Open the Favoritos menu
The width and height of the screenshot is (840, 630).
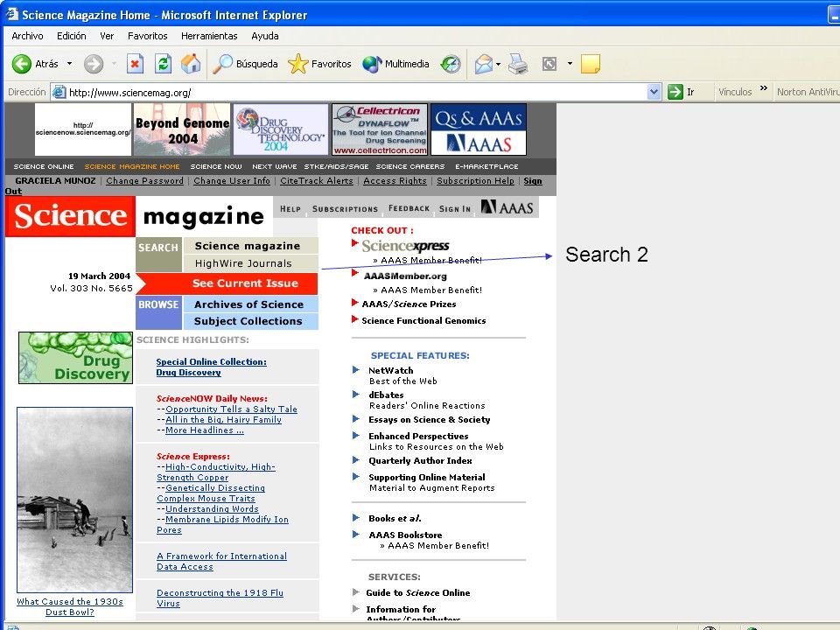(x=147, y=36)
